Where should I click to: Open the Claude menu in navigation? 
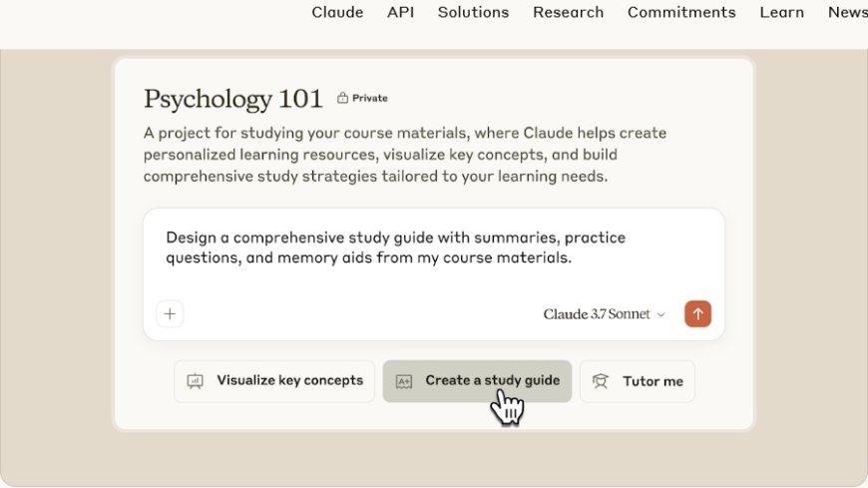(x=337, y=12)
